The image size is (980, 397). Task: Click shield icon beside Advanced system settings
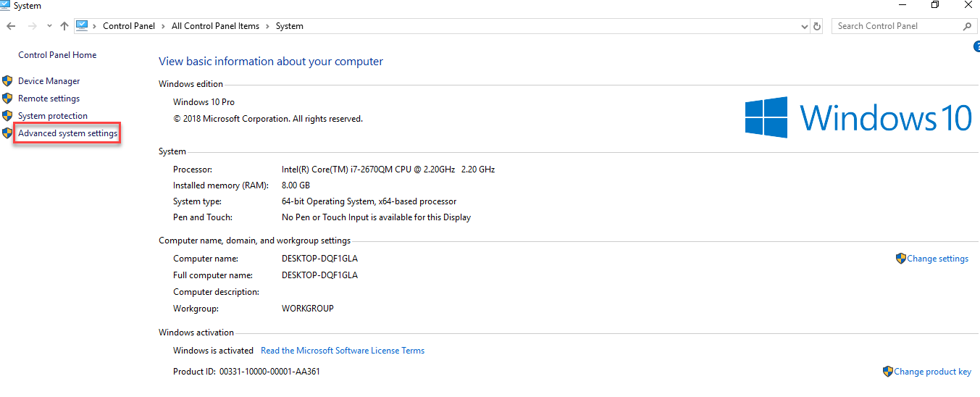pos(7,133)
